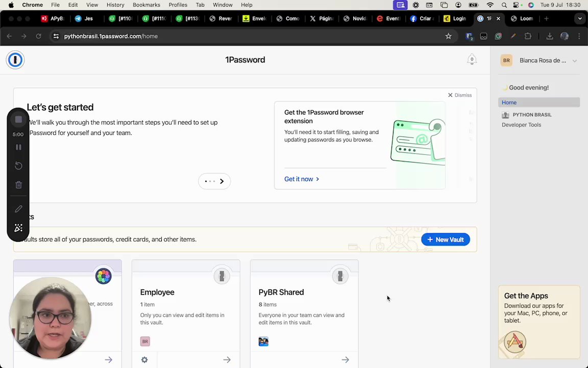The height and width of the screenshot is (368, 588).
Task: Expand the Chrome tab search dropdown
Action: point(580,18)
